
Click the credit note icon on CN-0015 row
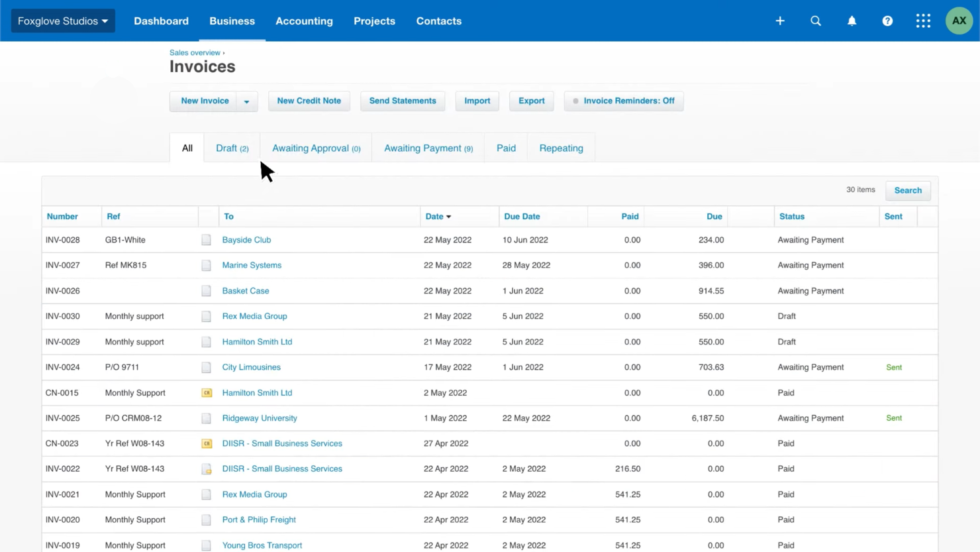[206, 392]
